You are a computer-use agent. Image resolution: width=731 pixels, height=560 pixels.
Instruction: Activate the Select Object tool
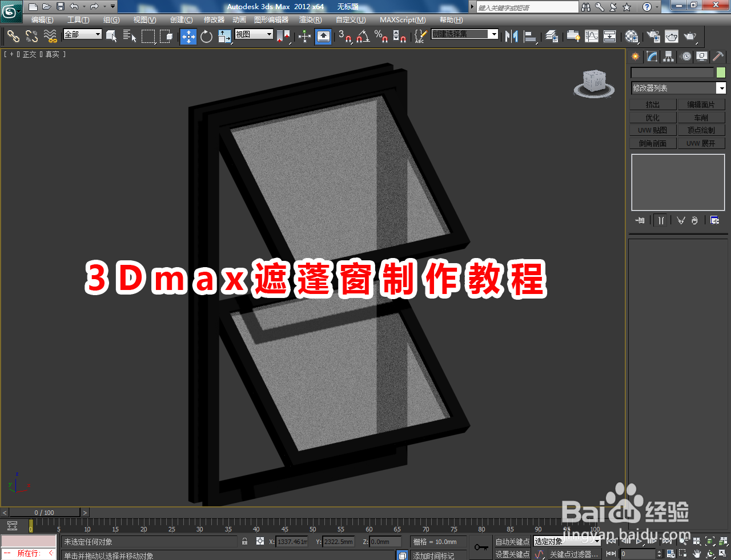click(x=111, y=36)
